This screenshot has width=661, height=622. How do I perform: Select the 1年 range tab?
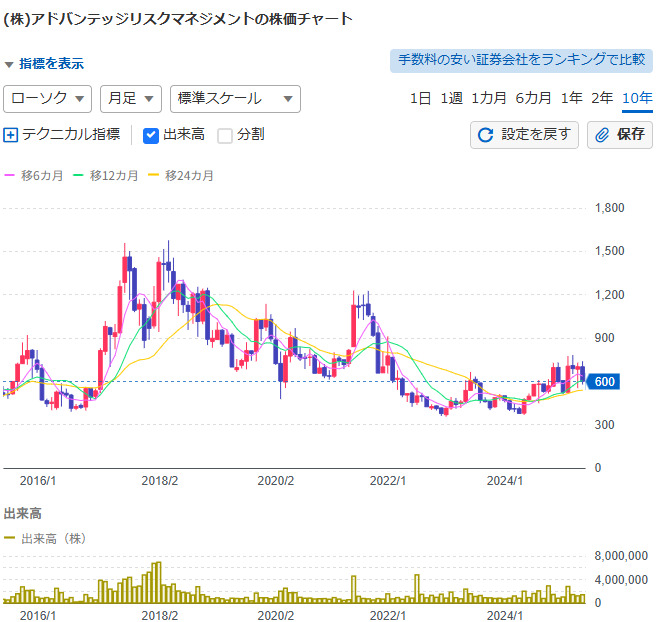tap(571, 98)
